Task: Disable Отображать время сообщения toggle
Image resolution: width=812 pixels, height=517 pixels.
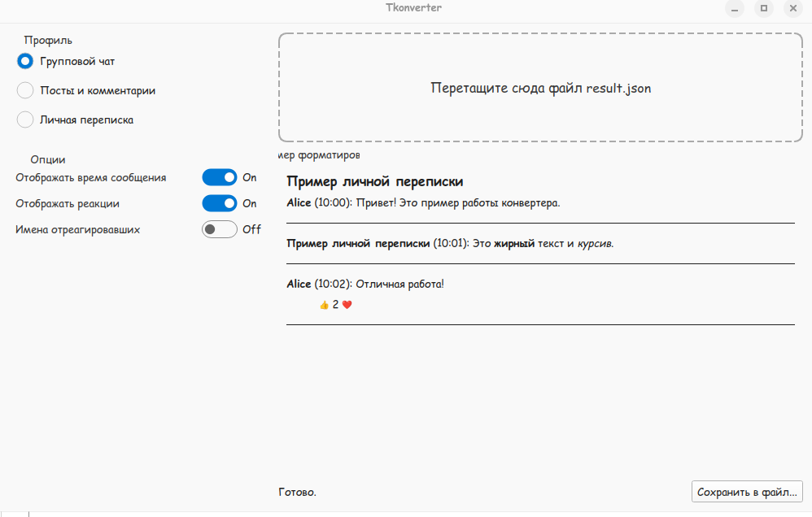Action: [x=220, y=177]
